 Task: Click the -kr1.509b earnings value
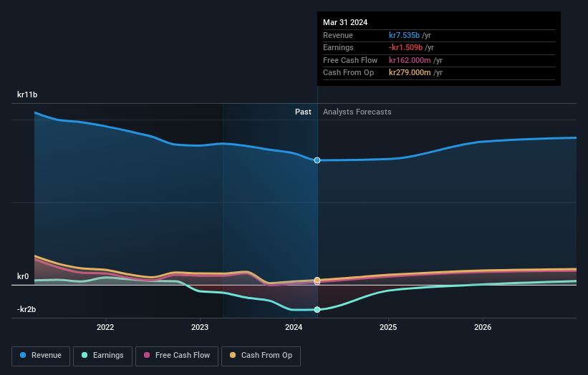point(405,47)
